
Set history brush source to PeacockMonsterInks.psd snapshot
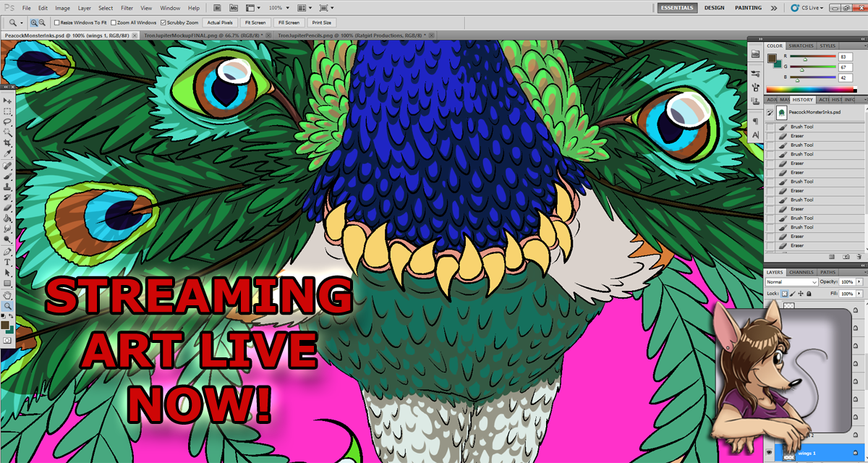click(x=770, y=113)
